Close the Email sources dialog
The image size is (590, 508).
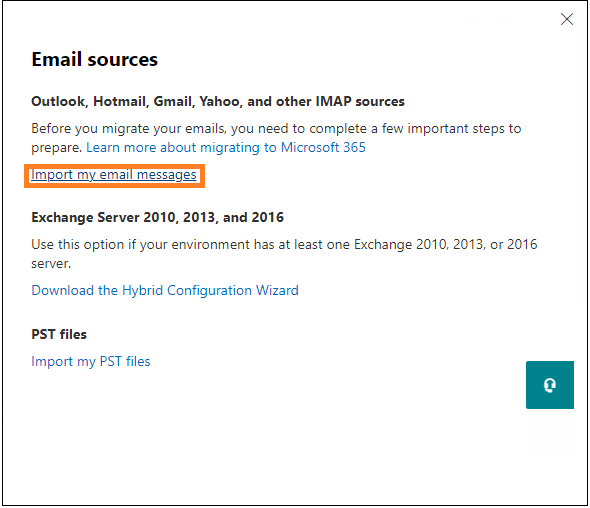567,19
